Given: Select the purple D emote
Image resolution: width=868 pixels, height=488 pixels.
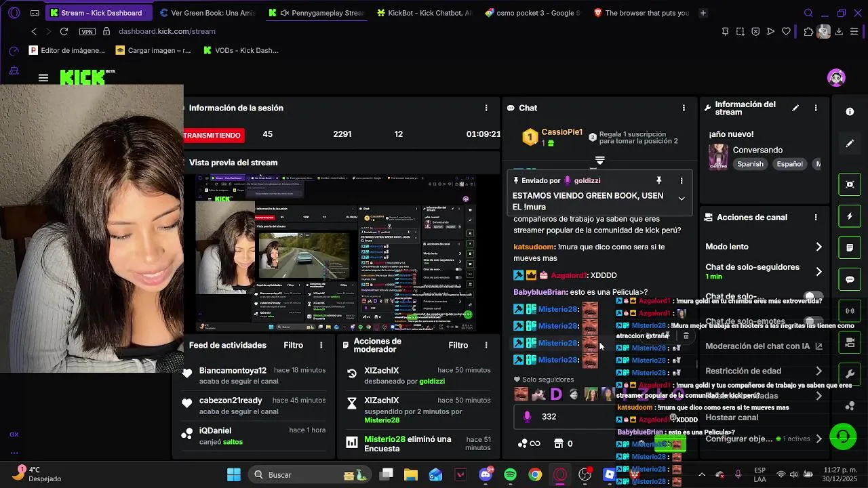Looking at the screenshot, I should (x=556, y=394).
